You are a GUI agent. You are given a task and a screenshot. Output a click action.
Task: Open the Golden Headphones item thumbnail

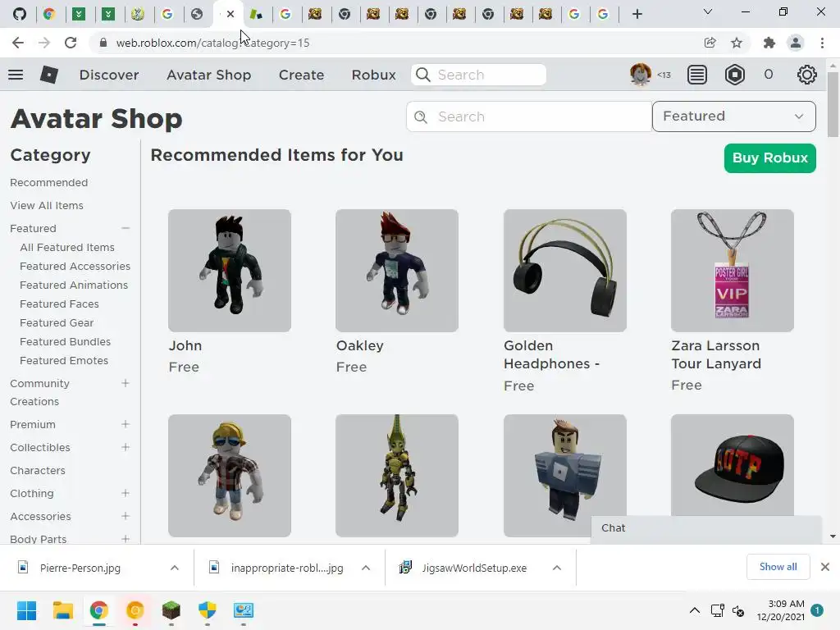point(564,271)
